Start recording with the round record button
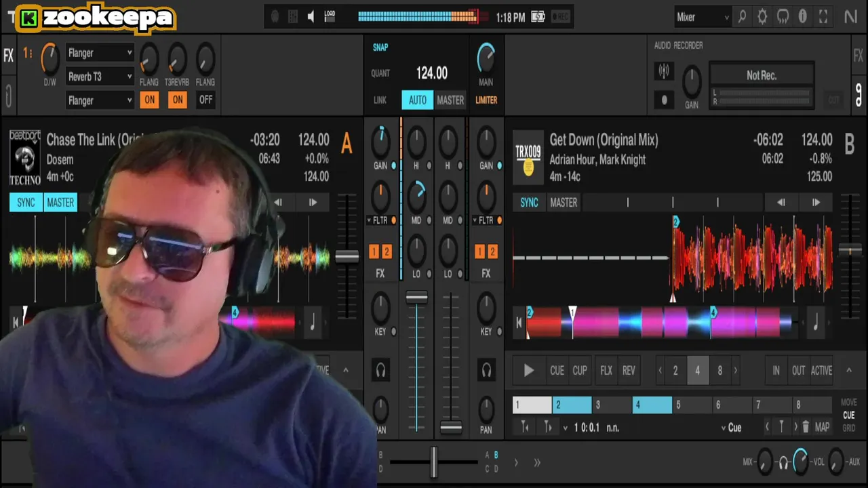The image size is (868, 488). coord(664,100)
